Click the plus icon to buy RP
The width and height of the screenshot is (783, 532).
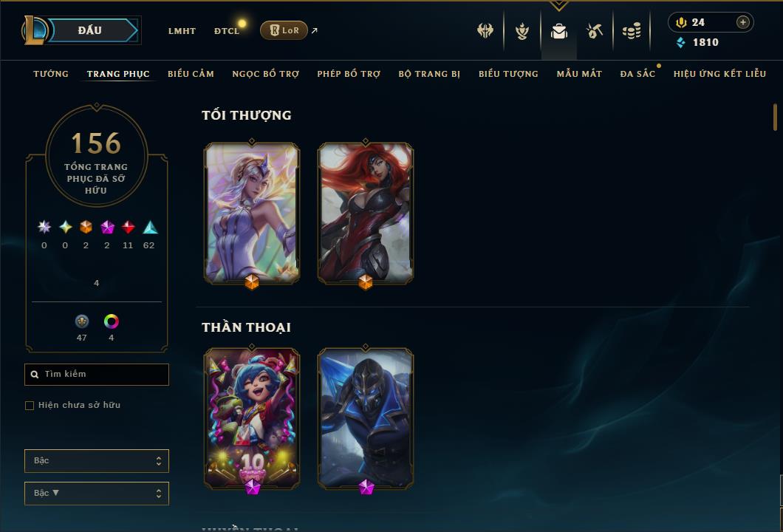pyautogui.click(x=742, y=22)
